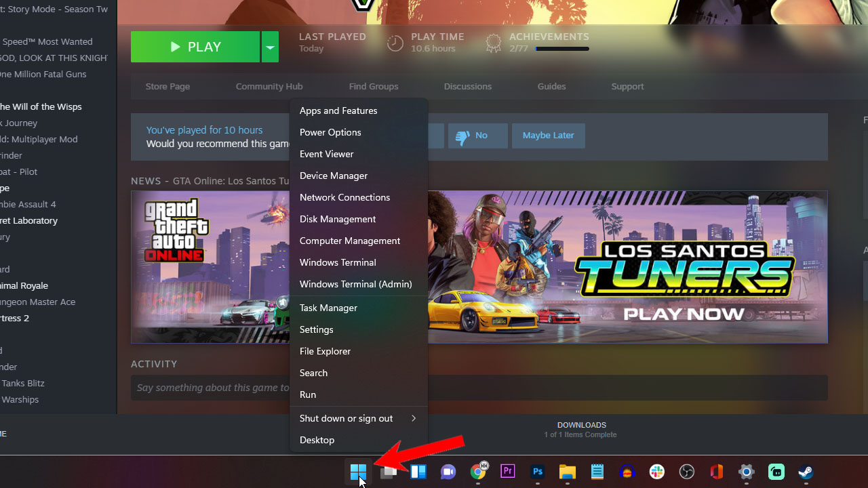This screenshot has width=868, height=488.
Task: Click the Maybe Later button
Action: click(x=548, y=136)
